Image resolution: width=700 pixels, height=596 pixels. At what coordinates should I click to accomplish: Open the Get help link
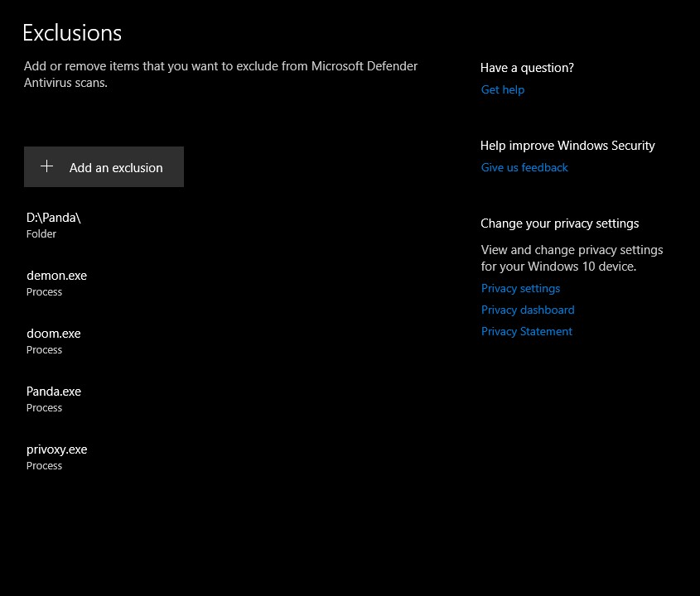point(503,89)
